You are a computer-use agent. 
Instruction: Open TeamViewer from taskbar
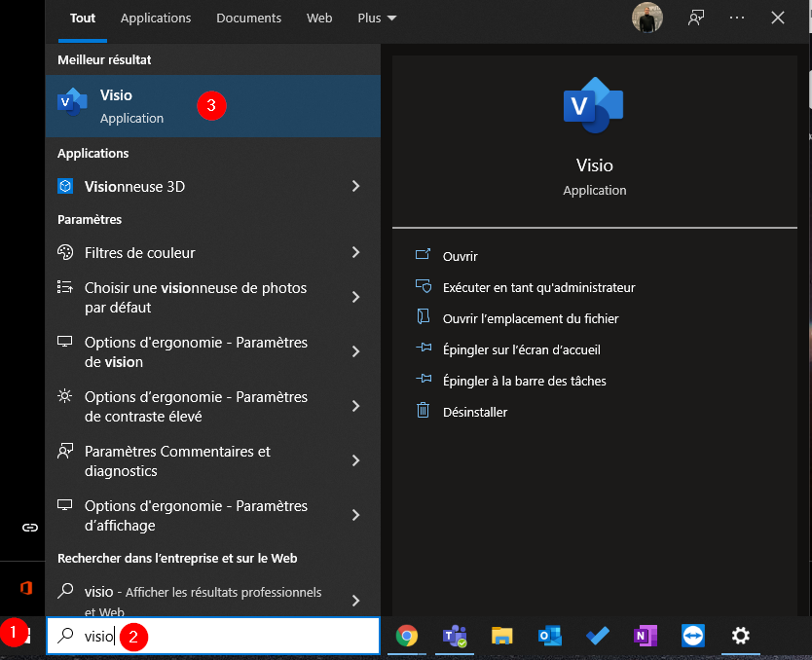[x=693, y=637]
